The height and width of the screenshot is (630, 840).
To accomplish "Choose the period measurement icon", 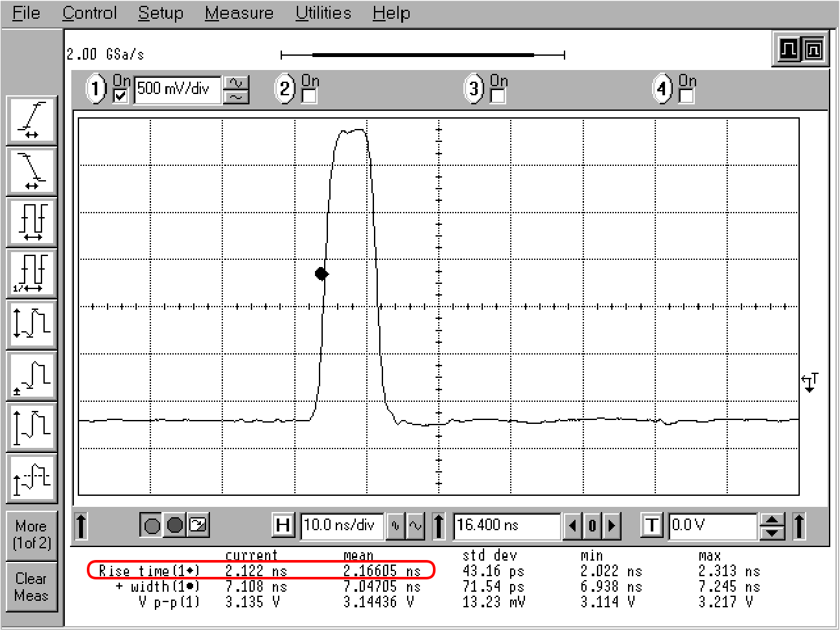I will point(31,222).
